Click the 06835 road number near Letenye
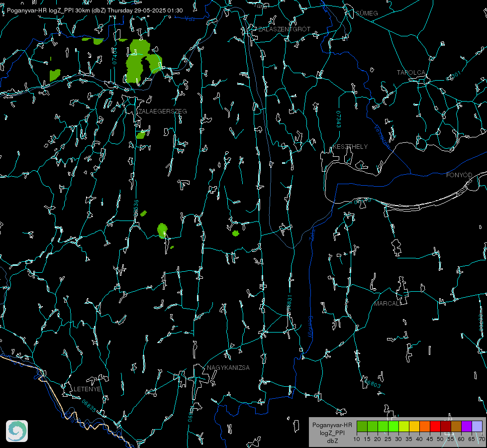 [x=89, y=406]
